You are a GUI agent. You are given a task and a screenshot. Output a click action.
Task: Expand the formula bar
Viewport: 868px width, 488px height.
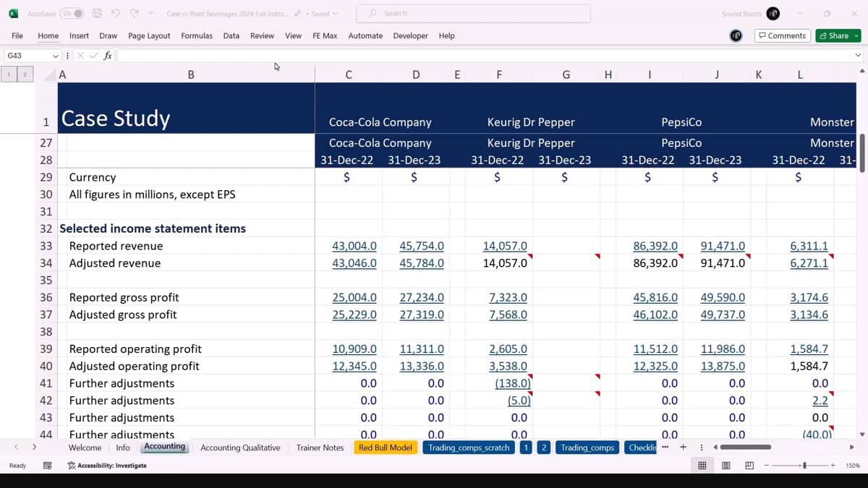858,56
